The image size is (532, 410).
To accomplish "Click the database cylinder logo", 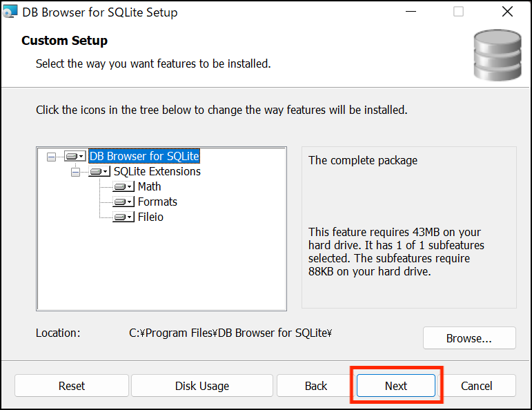I will coord(497,55).
